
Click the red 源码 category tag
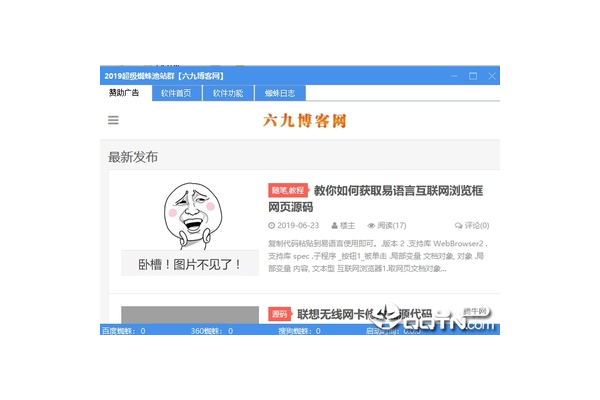279,314
